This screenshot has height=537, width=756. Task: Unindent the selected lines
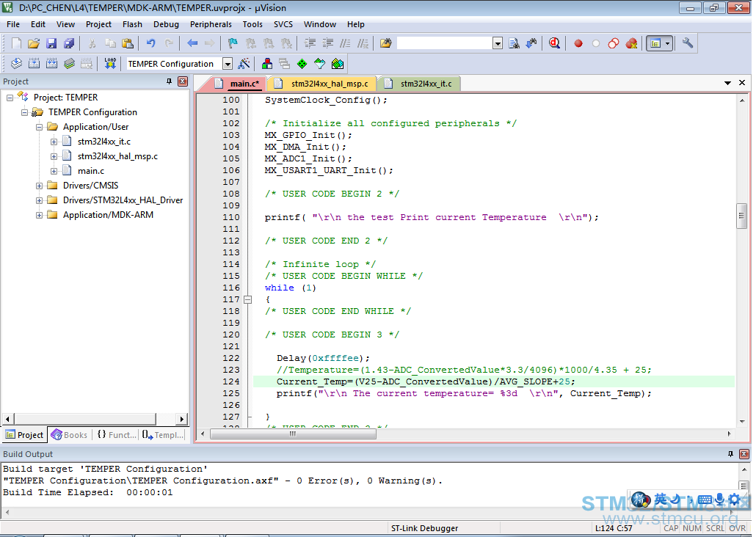click(x=327, y=43)
